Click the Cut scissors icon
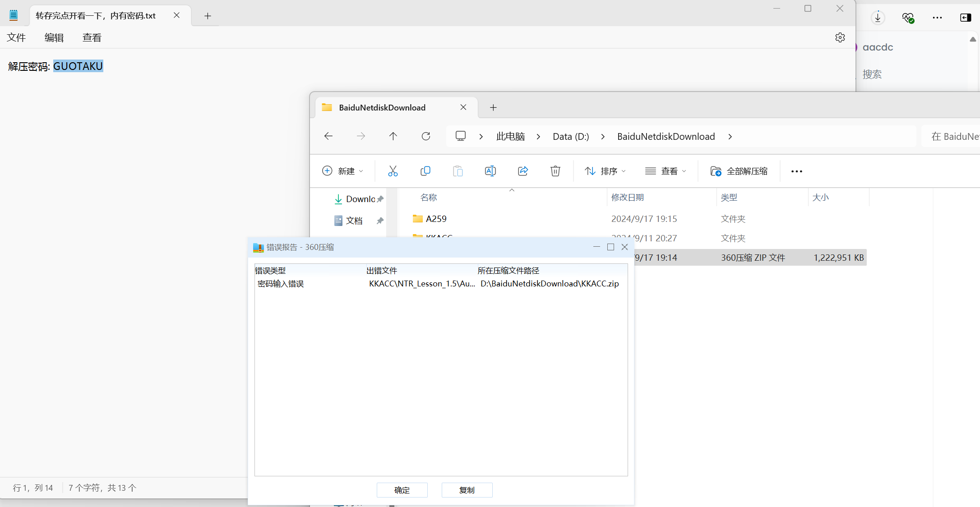 pyautogui.click(x=393, y=171)
